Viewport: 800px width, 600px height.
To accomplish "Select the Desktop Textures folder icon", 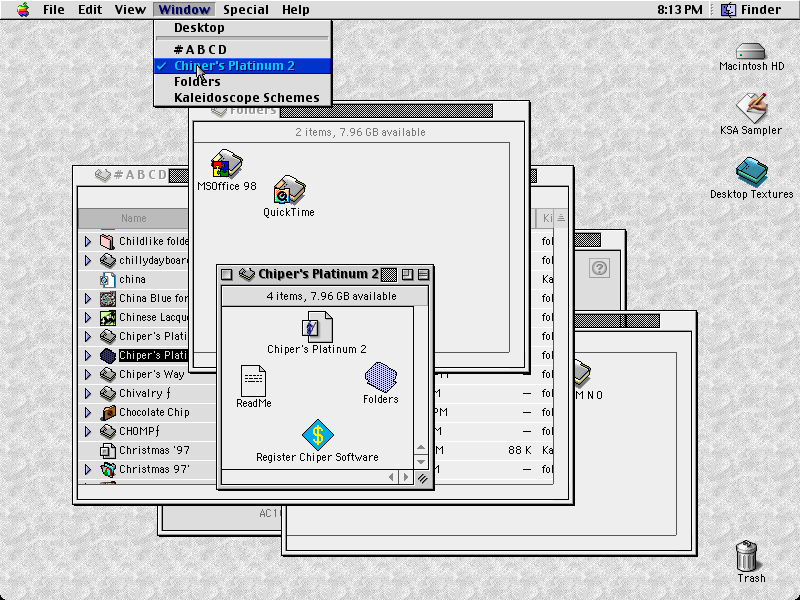I will [751, 171].
